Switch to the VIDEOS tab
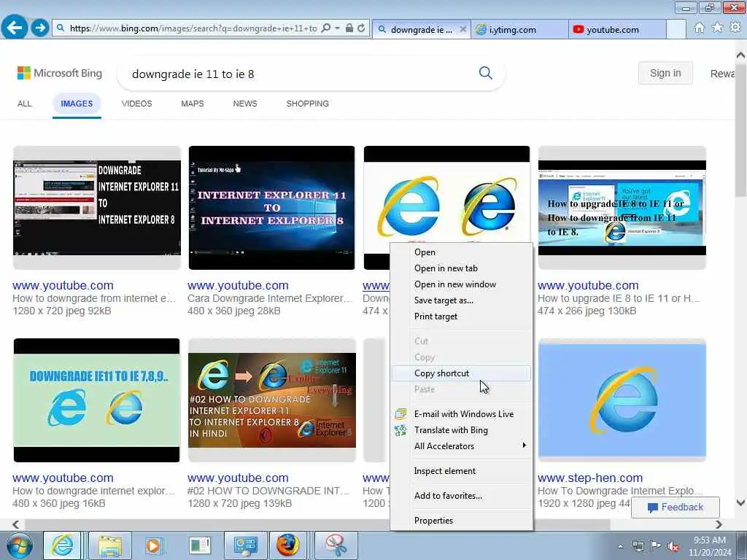The height and width of the screenshot is (560, 747). pos(136,104)
